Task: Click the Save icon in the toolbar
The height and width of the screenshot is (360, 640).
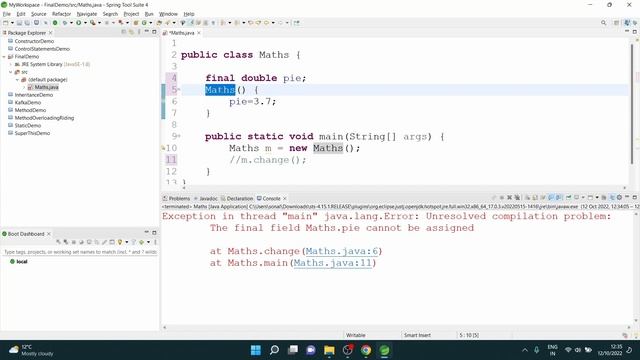Action: click(x=19, y=23)
